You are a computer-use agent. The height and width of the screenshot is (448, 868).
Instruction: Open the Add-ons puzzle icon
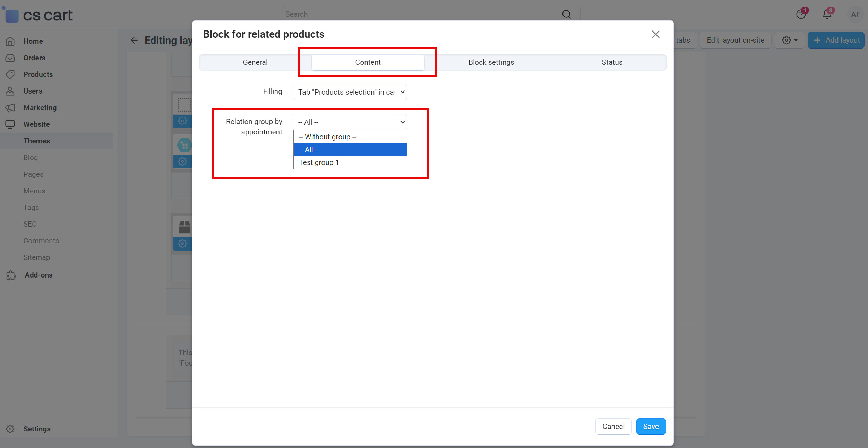click(11, 275)
